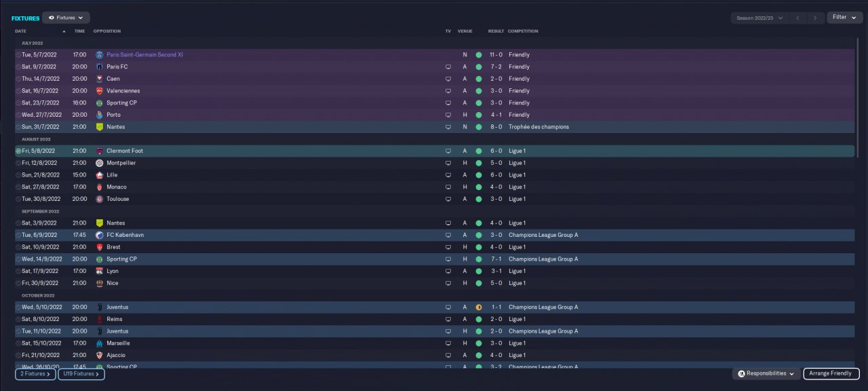The width and height of the screenshot is (868, 391).
Task: Click the Porto club crest icon
Action: 99,115
